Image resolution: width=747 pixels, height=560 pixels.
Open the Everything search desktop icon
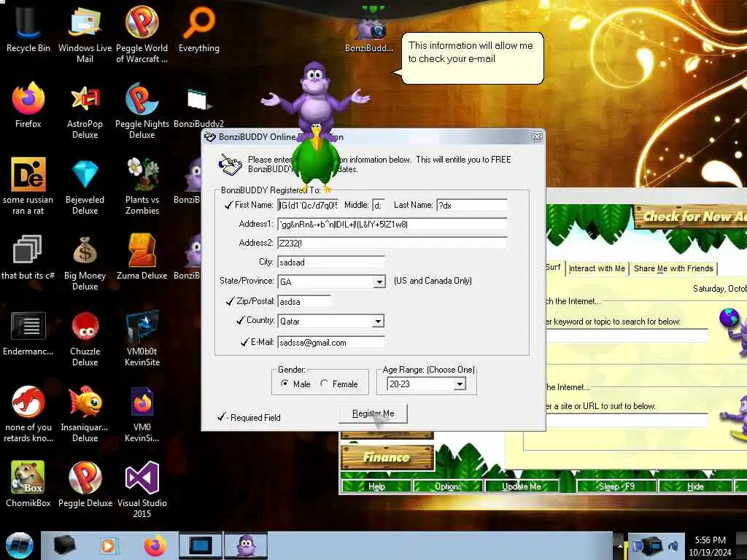pos(199,29)
